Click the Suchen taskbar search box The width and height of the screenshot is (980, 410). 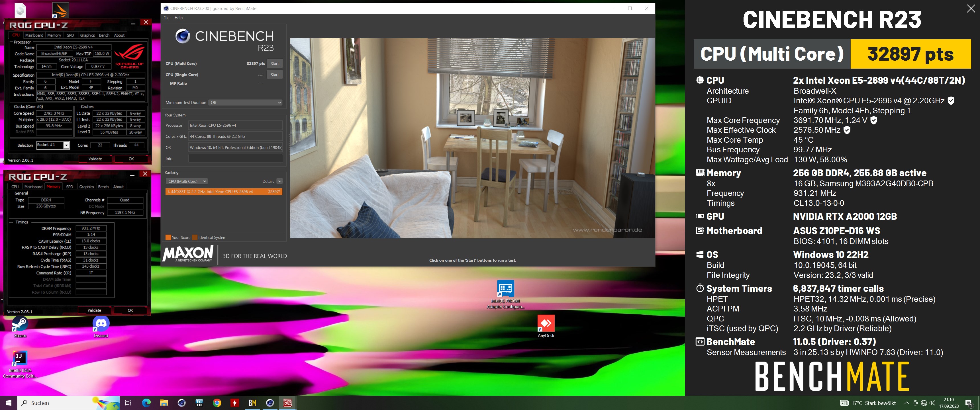(x=68, y=403)
